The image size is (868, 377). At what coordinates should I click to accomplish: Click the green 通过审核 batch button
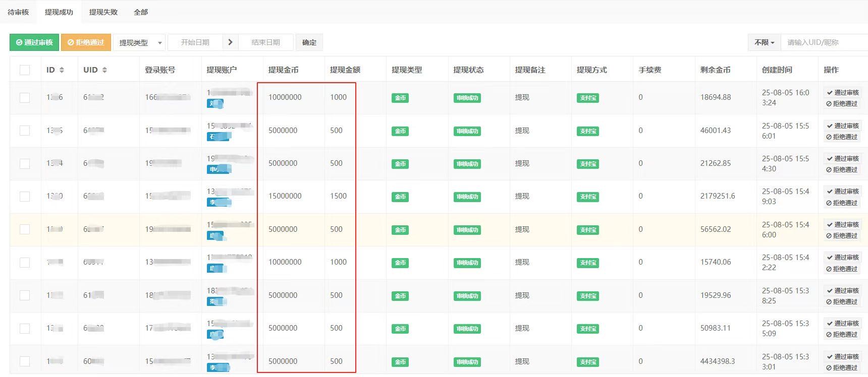[x=34, y=42]
